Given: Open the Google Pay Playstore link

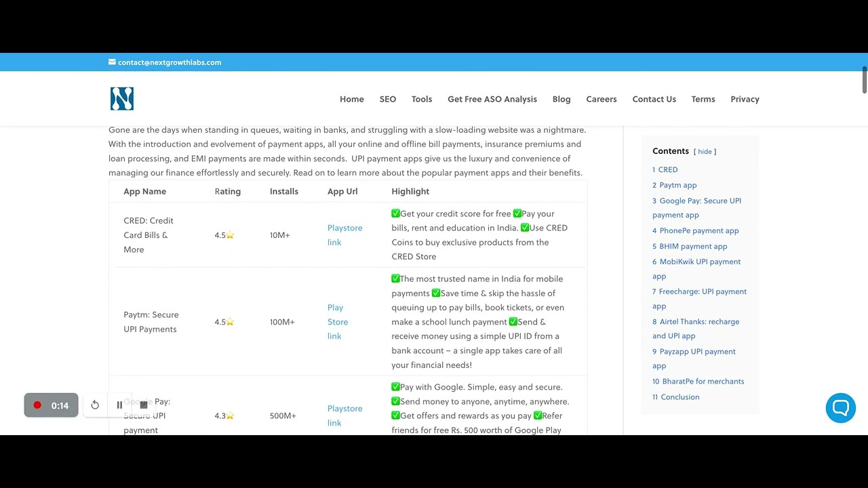Looking at the screenshot, I should (x=344, y=415).
